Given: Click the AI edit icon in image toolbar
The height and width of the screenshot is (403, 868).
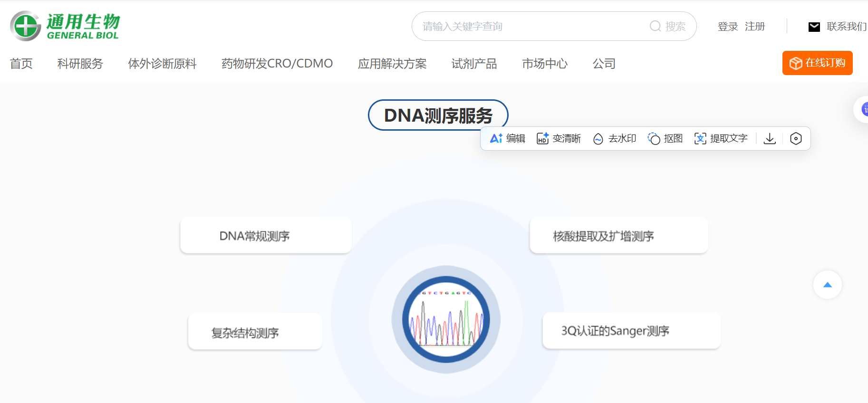Looking at the screenshot, I should click(496, 138).
